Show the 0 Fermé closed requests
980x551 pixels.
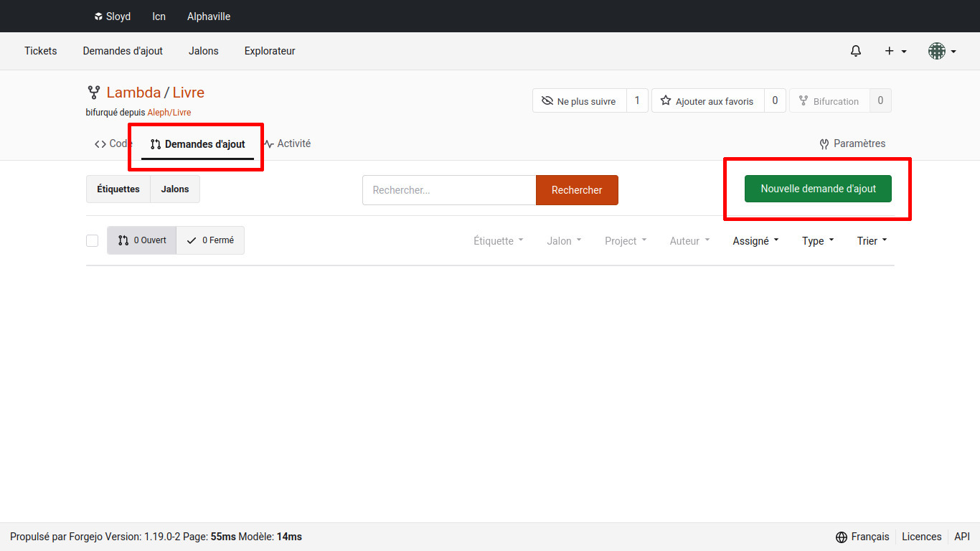point(210,240)
